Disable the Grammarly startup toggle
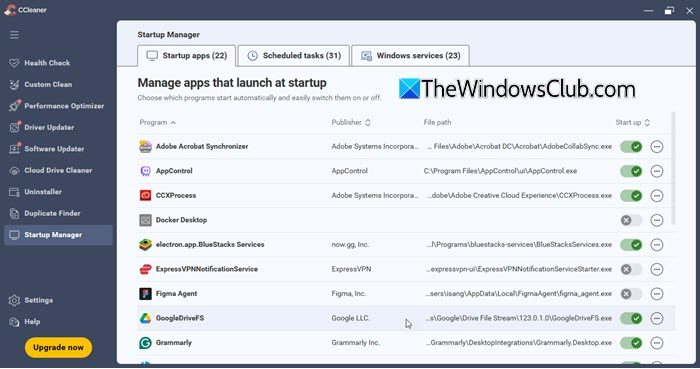Viewport: 700px width, 369px height. (631, 343)
